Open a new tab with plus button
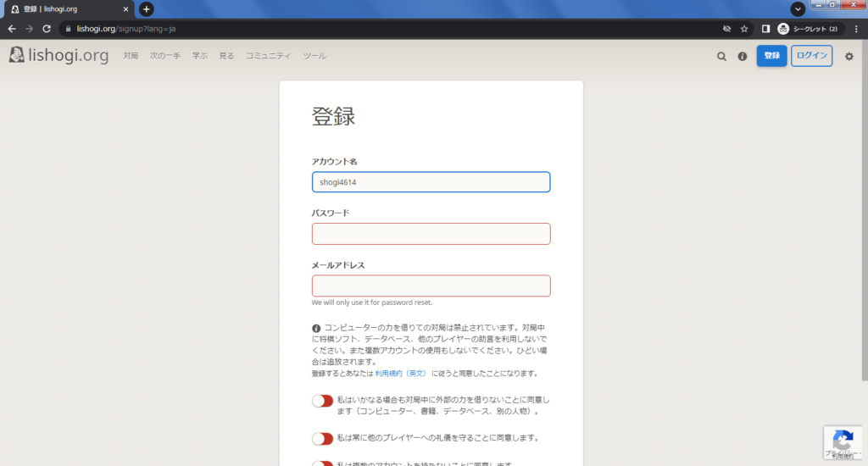This screenshot has height=466, width=868. (146, 8)
